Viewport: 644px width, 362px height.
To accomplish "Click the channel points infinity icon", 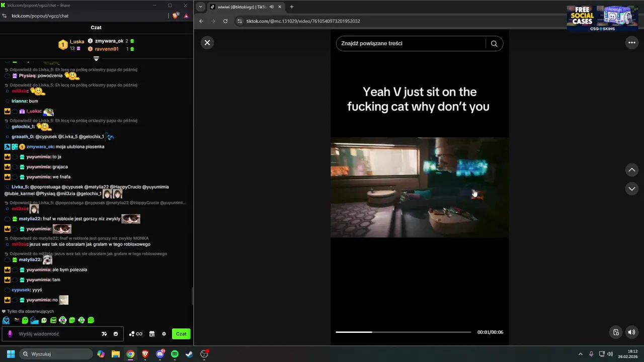I will click(136, 334).
